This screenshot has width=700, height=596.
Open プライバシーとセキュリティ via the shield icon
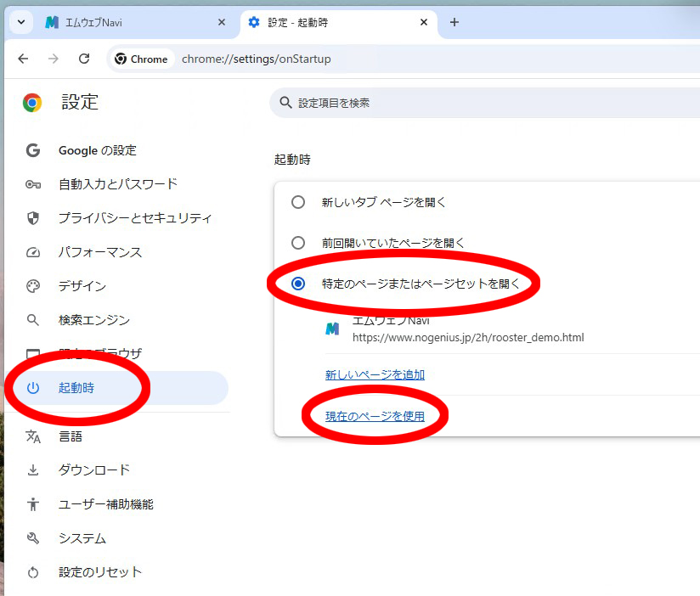32,218
